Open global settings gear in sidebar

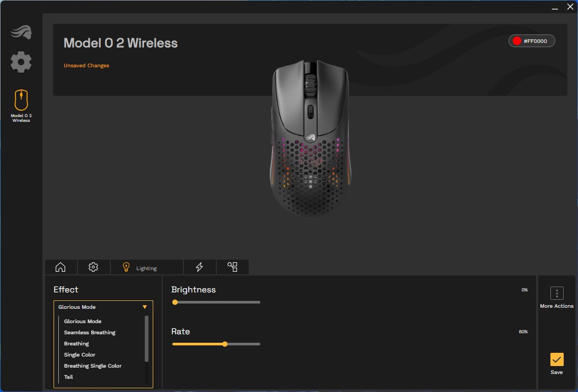[x=21, y=62]
